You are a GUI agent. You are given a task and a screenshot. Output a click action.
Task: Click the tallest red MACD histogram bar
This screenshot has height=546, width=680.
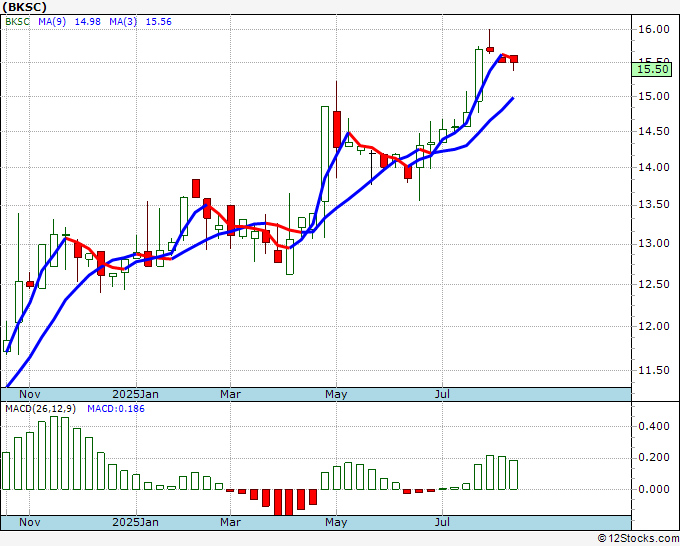pos(289,502)
